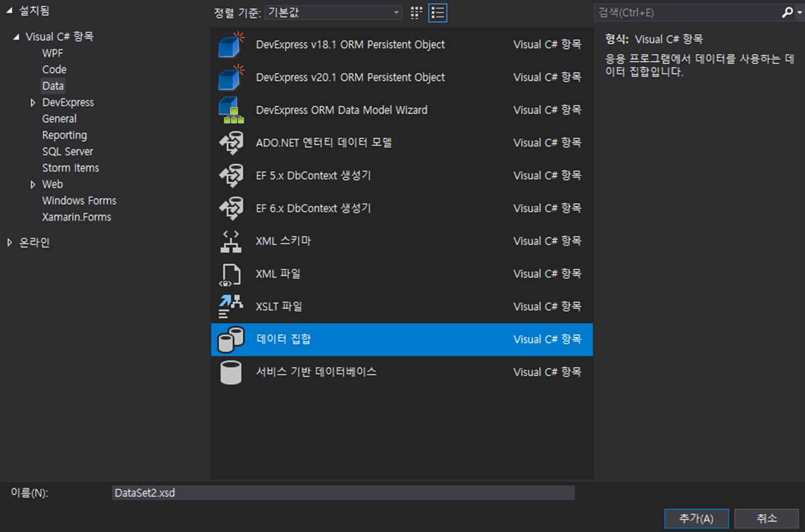Click the 이름(N) DataSet2.xsd input field

tap(343, 493)
